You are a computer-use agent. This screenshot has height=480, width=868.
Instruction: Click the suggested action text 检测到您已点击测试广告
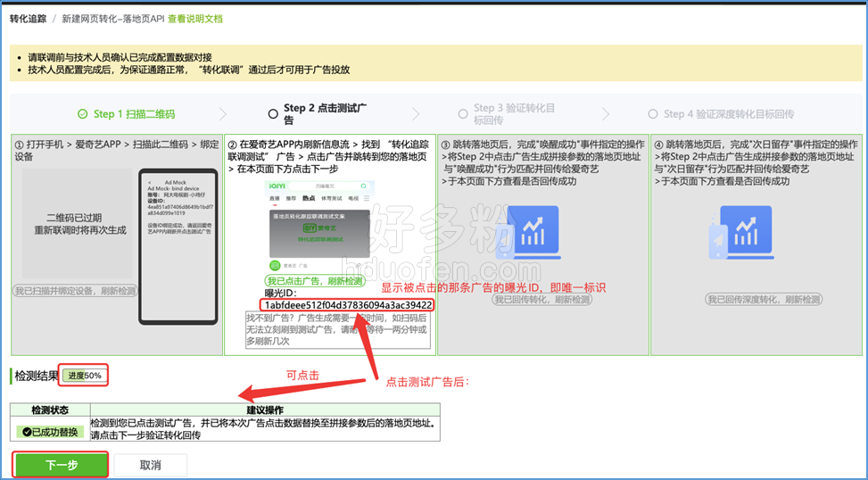pyautogui.click(x=265, y=429)
